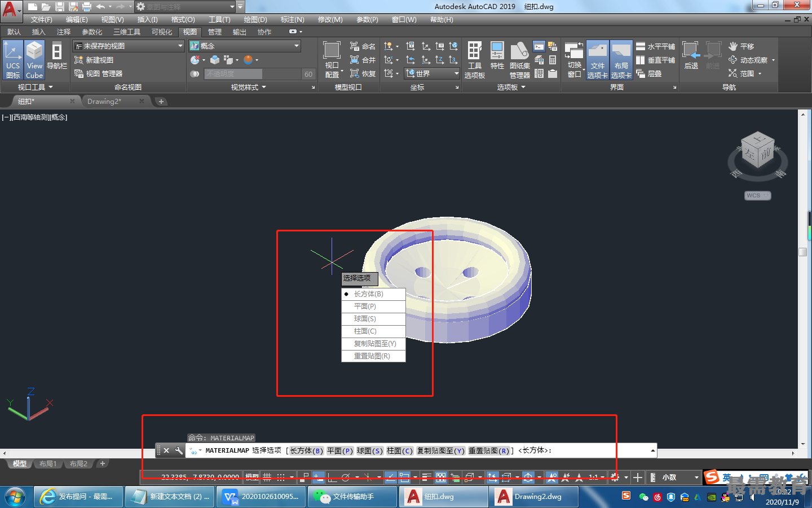The image size is (812, 508).
Task: Toggle grid display in status bar
Action: (267, 477)
